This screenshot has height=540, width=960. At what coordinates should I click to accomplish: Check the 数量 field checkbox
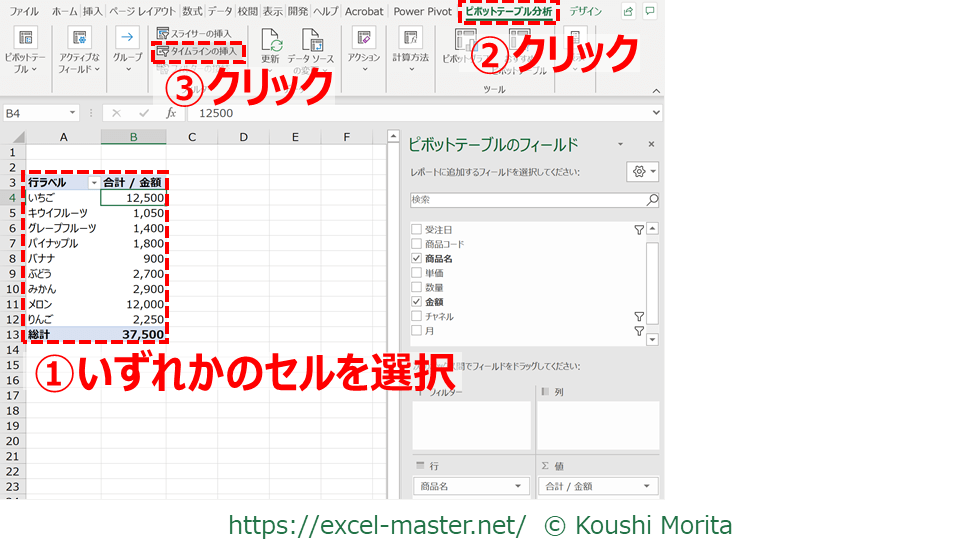416,287
